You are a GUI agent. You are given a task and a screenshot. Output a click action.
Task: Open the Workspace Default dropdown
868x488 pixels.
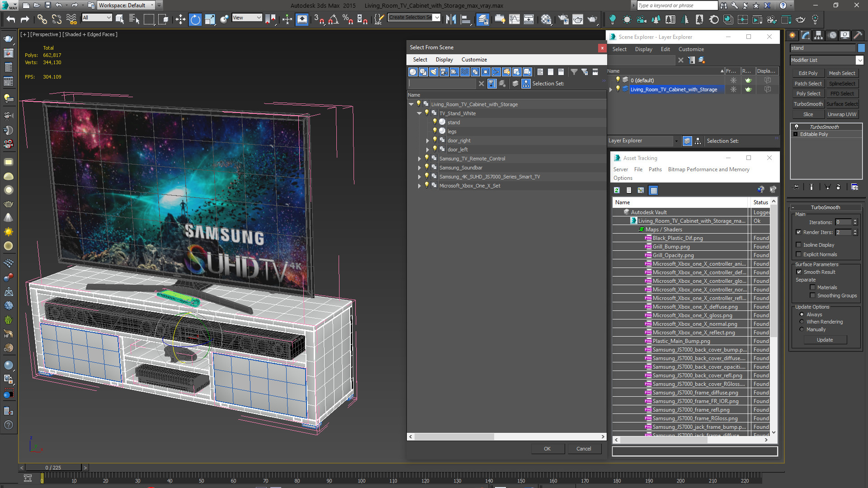[127, 5]
